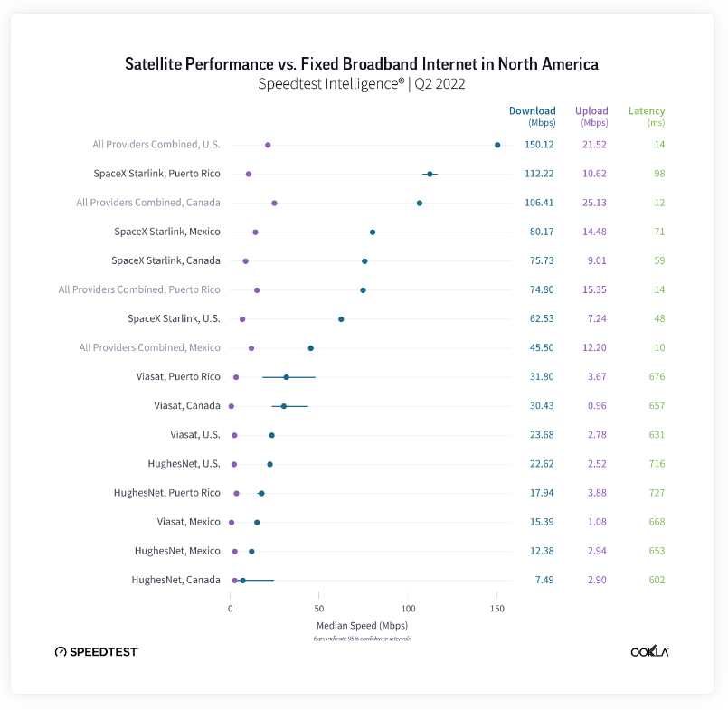Click the Speedtest logo icon

click(61, 651)
